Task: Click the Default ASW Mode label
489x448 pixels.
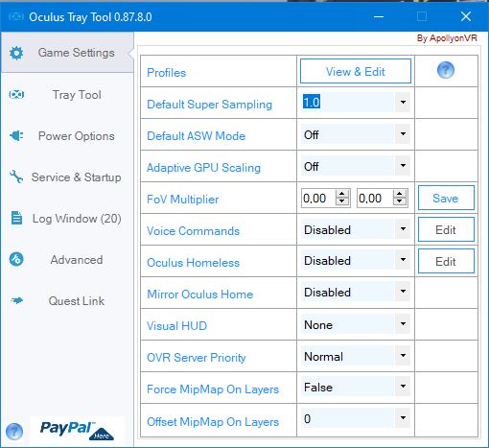Action: pyautogui.click(x=196, y=136)
